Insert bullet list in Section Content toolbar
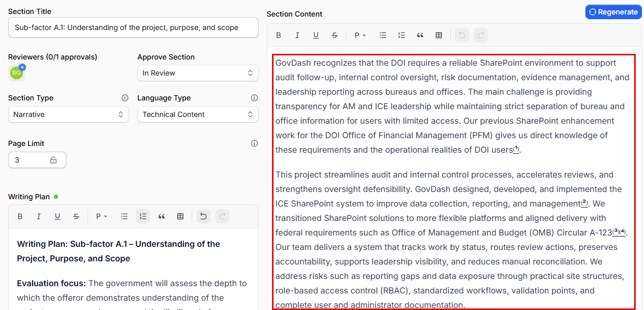 383,35
